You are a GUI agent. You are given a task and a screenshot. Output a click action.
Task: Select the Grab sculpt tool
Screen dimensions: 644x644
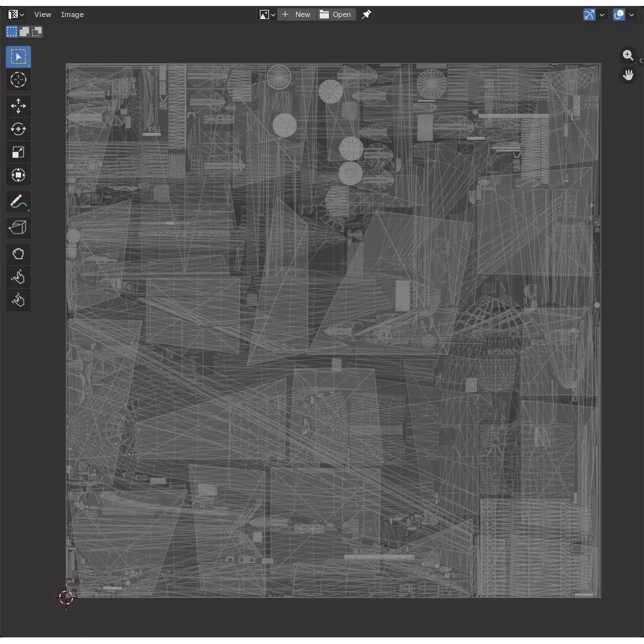(x=18, y=254)
